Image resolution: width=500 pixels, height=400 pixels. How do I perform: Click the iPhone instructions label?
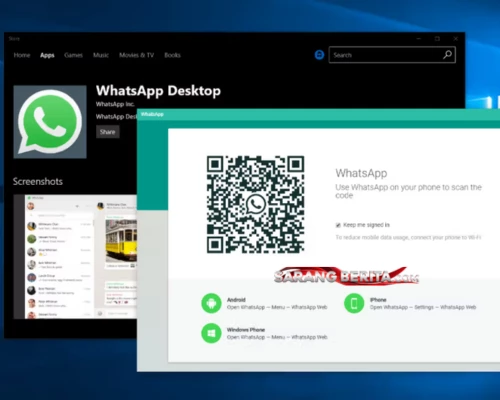click(x=423, y=303)
